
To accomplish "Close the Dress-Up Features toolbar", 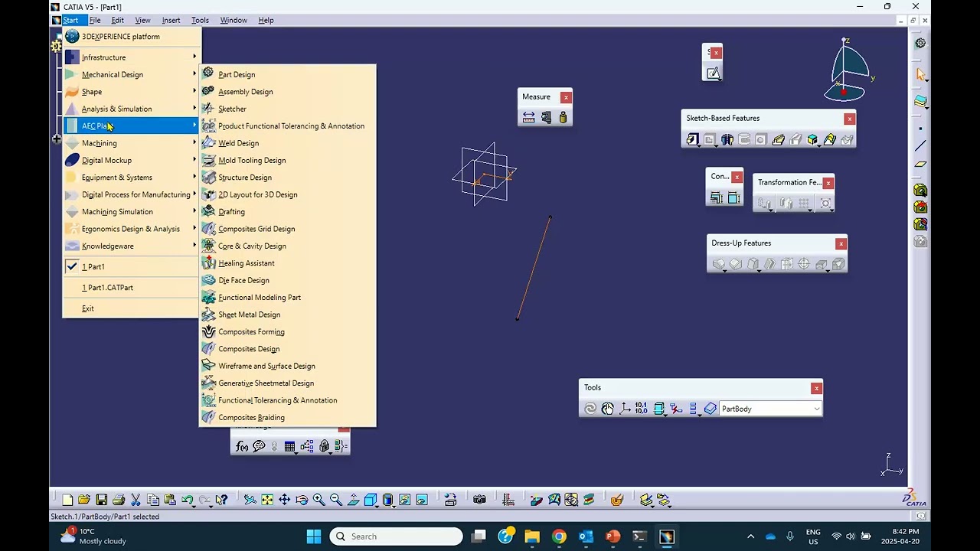I will click(x=841, y=243).
